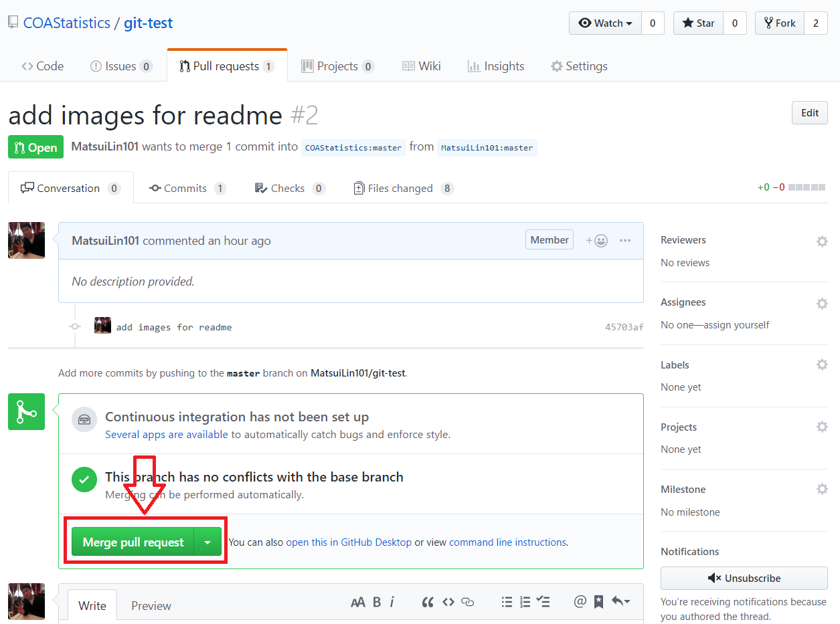Add a link with the link icon
Screen dimensions: 840x624
point(468,602)
